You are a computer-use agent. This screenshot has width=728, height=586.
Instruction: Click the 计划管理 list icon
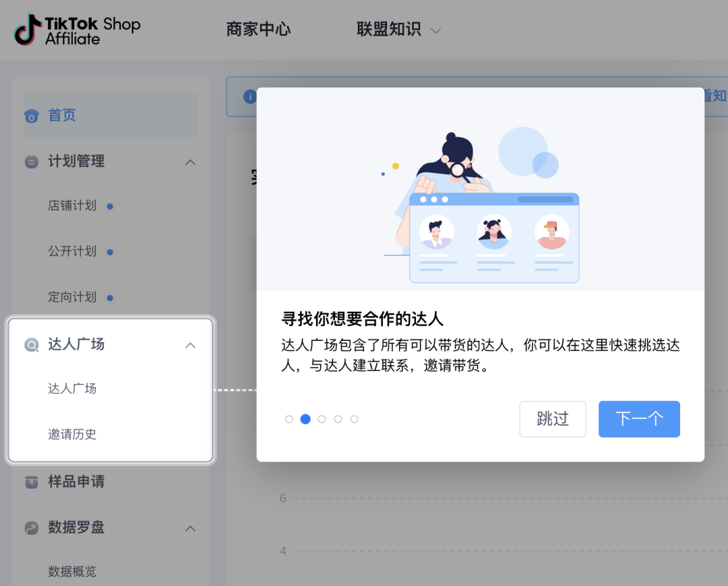[x=32, y=162]
